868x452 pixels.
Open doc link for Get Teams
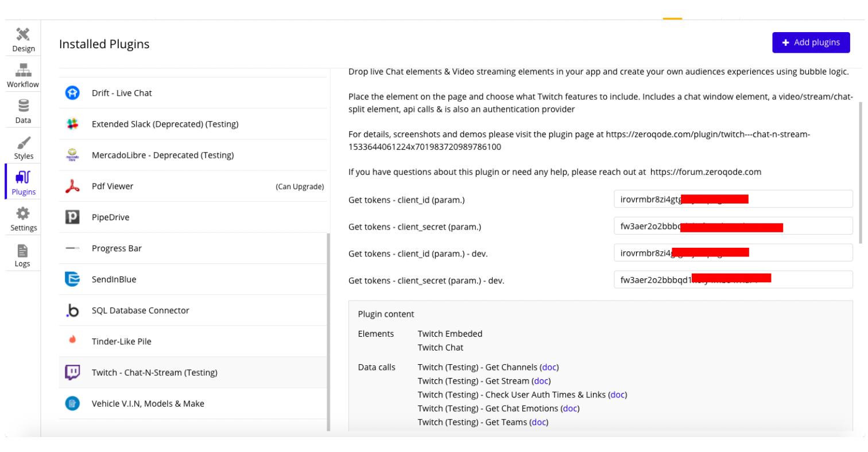click(x=538, y=422)
